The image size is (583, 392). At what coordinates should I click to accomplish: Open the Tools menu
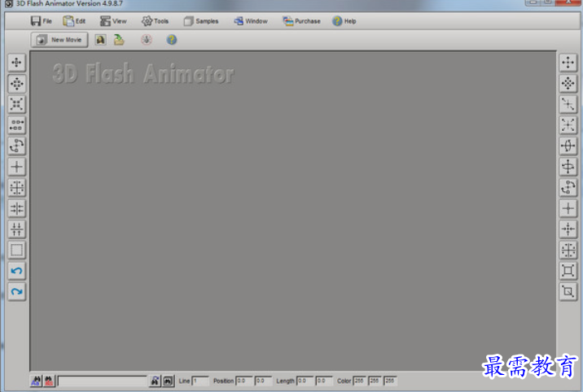coord(155,21)
